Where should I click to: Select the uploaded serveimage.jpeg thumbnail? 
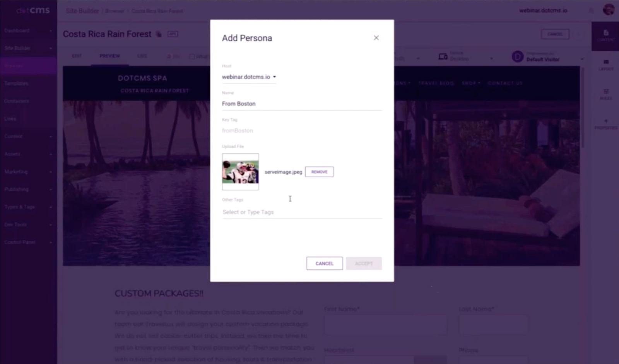point(240,172)
